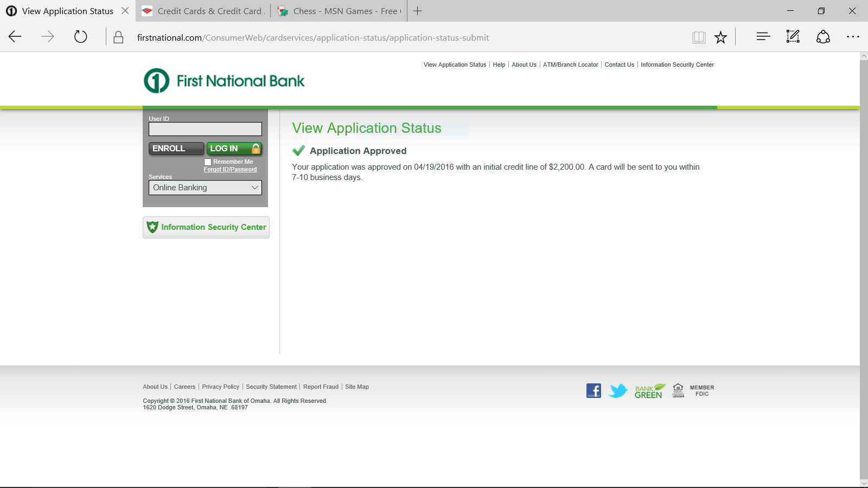Open the Security Statement footer link
Image resolution: width=868 pixels, height=488 pixels.
[271, 387]
